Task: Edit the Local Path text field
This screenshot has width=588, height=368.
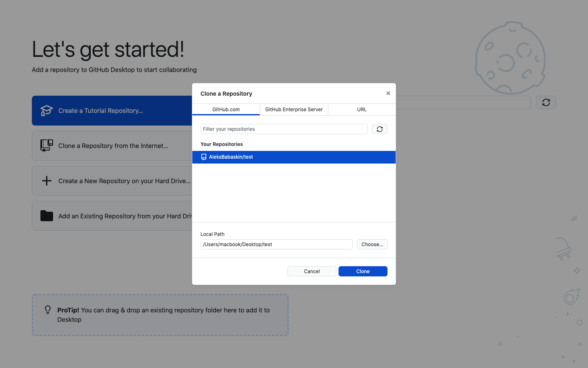Action: click(x=276, y=245)
